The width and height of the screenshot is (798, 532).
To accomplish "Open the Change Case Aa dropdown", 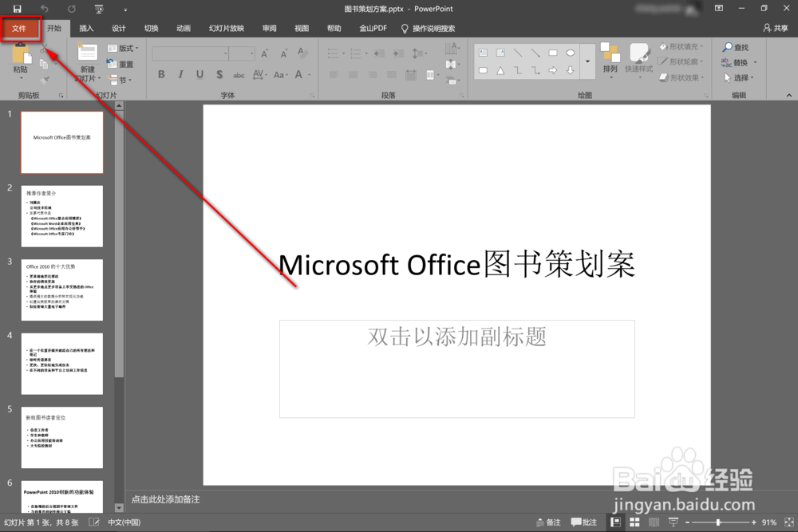I will point(280,75).
